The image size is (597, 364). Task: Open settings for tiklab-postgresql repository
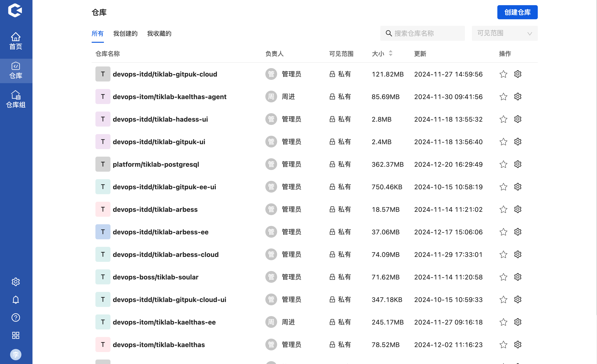[518, 164]
